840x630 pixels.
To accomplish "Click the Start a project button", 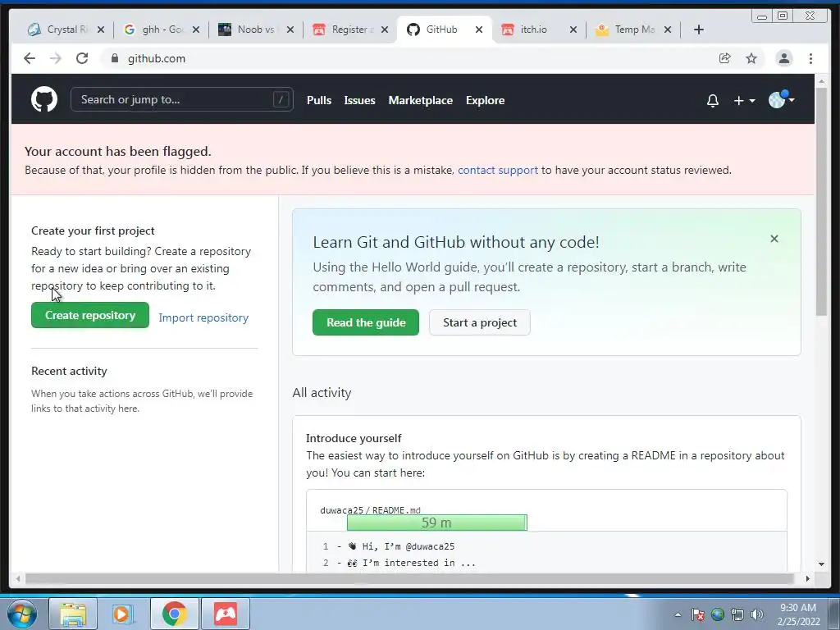I will coord(480,322).
